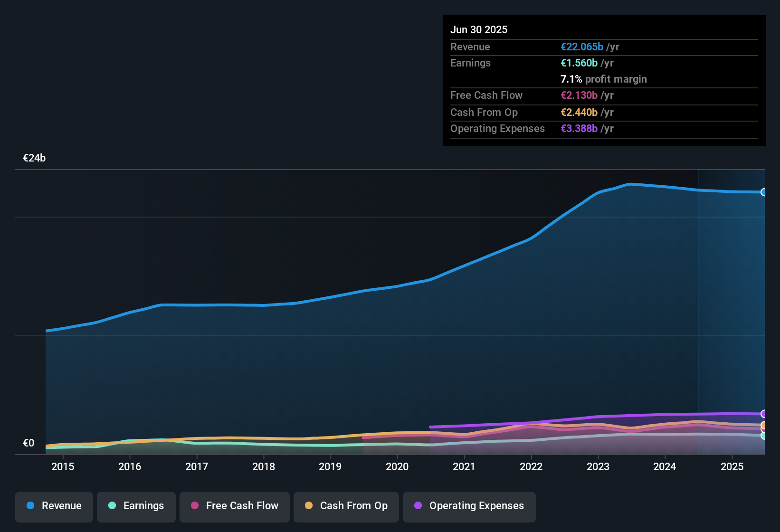This screenshot has height=532, width=780.
Task: Click the orange Cash From Op endpoint circle
Action: [763, 425]
